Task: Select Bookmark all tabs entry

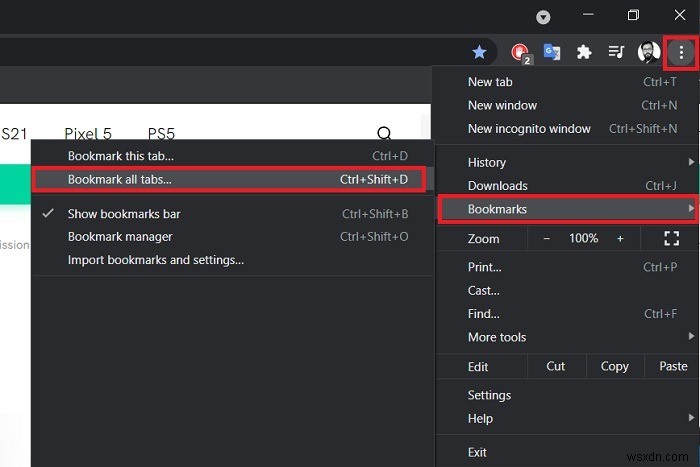Action: (x=229, y=179)
